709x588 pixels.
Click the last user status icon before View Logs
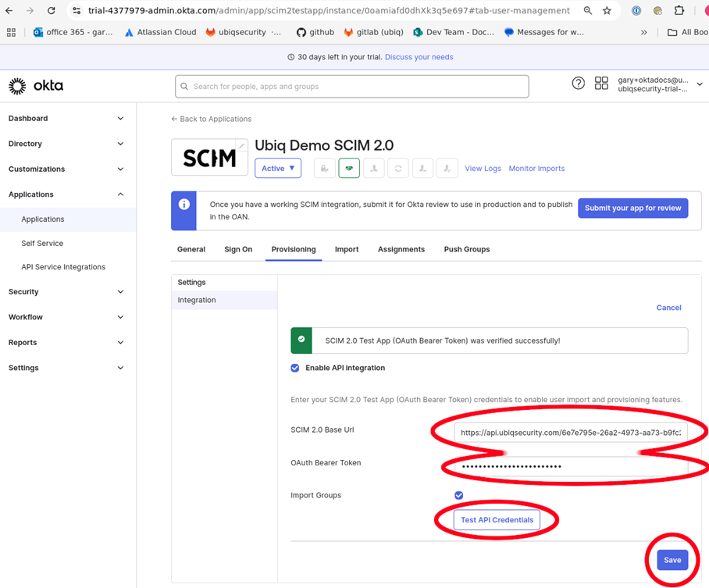447,168
